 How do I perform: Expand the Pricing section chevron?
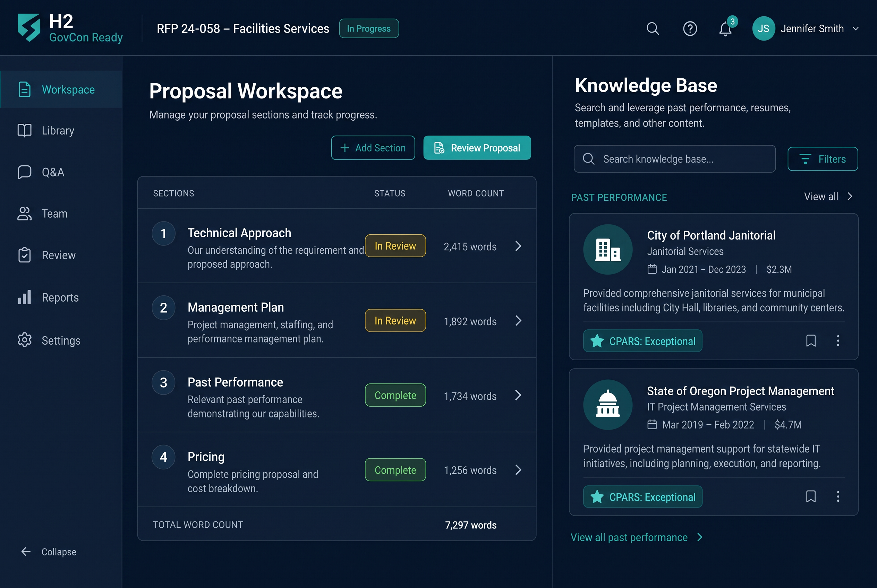click(x=518, y=470)
